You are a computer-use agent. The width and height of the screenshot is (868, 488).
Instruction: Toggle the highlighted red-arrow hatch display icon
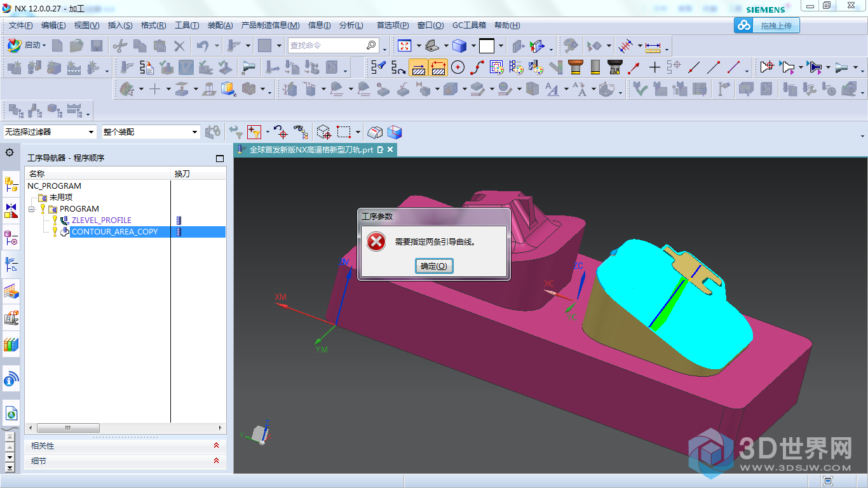tap(438, 67)
